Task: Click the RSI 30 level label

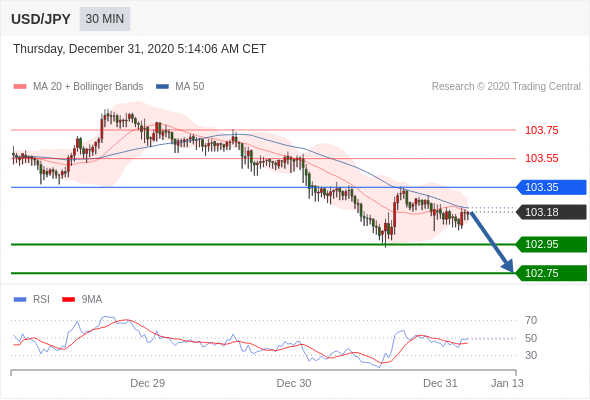Action: (x=531, y=355)
